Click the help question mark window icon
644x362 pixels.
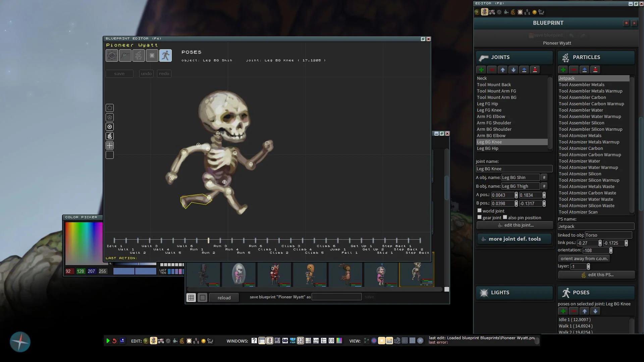coord(254,341)
